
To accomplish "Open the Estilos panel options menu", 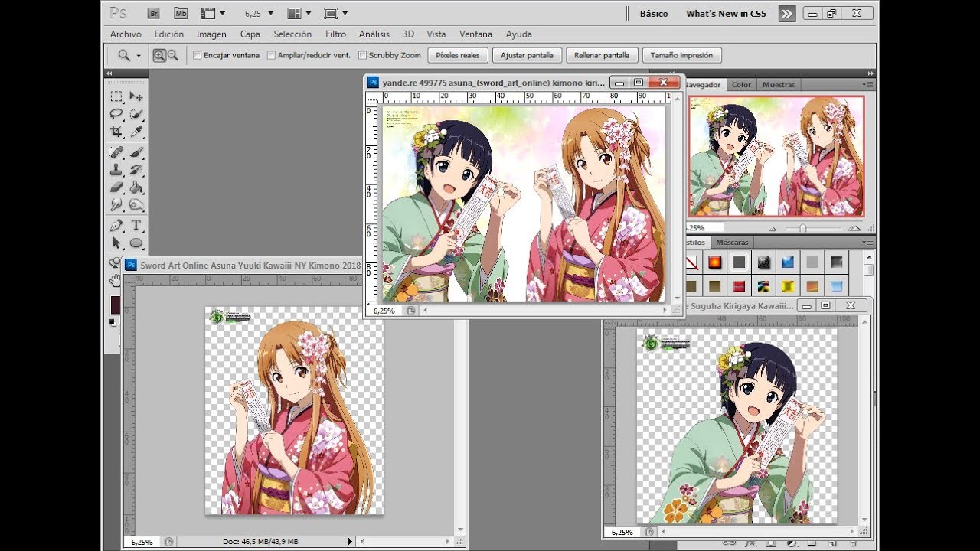I will pyautogui.click(x=867, y=242).
